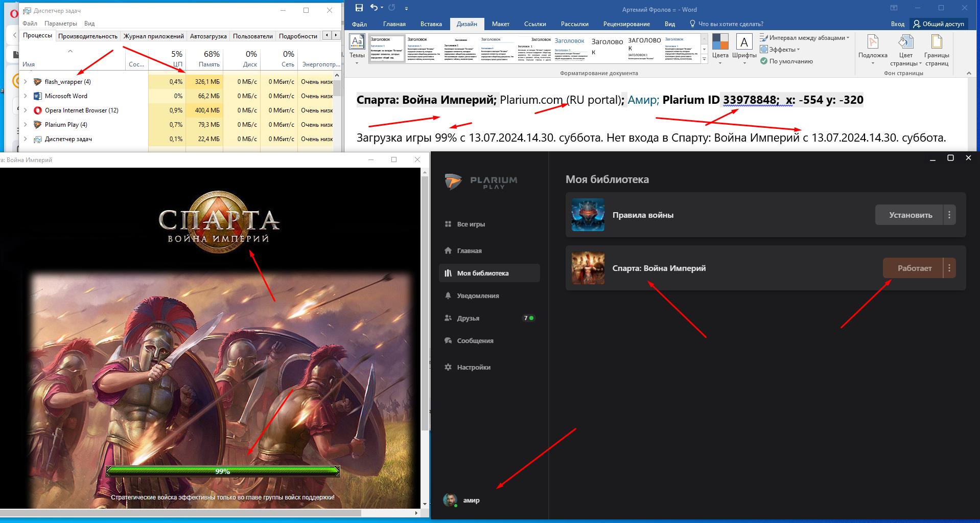This screenshot has width=980, height=523.
Task: Click the Microsoft Word process icon
Action: (37, 96)
